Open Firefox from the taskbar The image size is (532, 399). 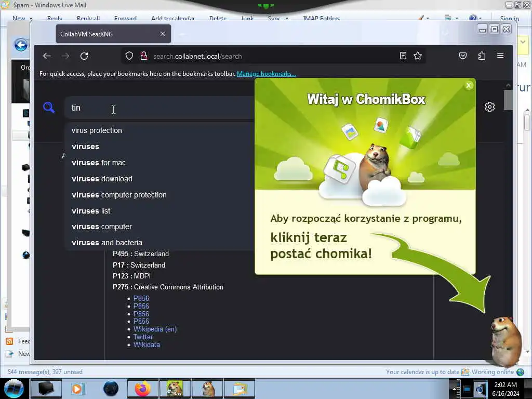point(142,389)
